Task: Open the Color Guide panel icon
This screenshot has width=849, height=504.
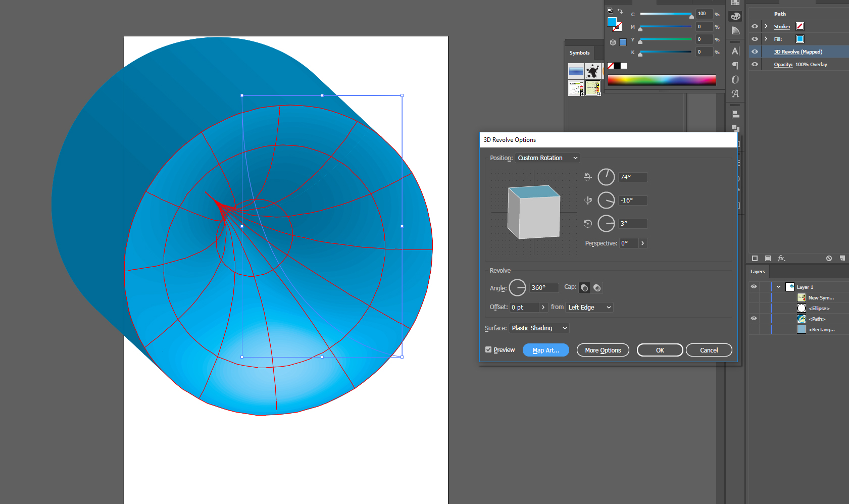Action: (x=735, y=31)
